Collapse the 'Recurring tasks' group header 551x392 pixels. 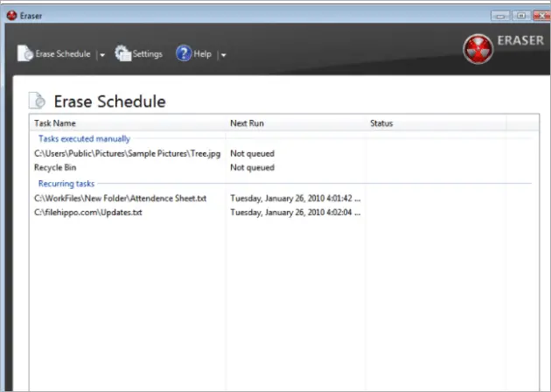66,184
